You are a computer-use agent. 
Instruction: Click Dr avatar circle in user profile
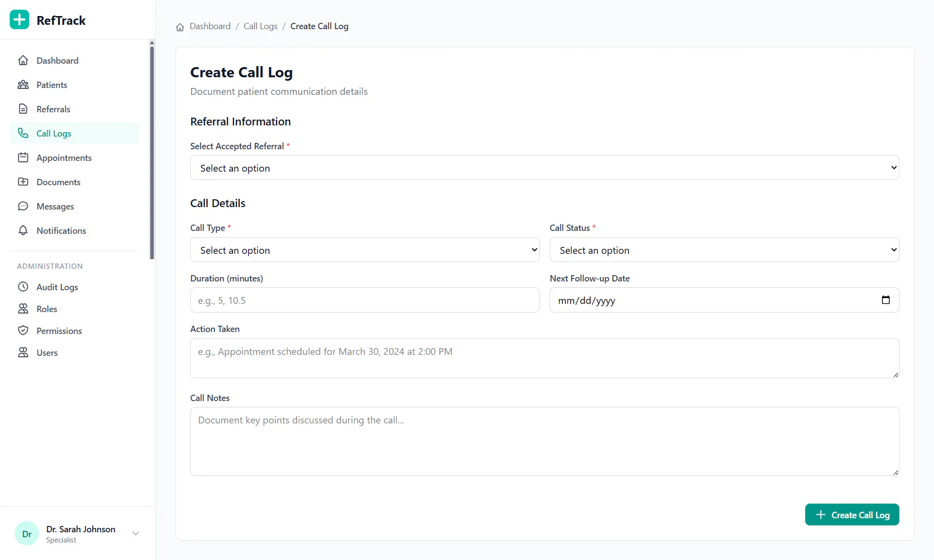[27, 534]
